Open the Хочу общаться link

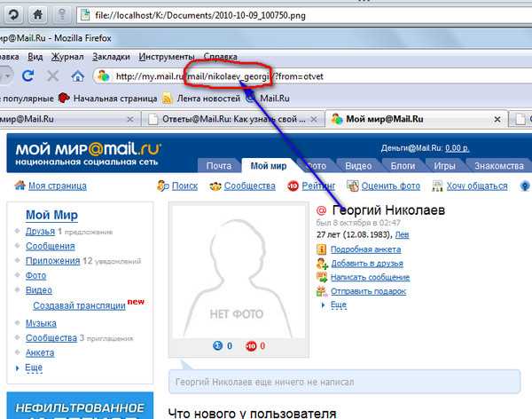477,186
